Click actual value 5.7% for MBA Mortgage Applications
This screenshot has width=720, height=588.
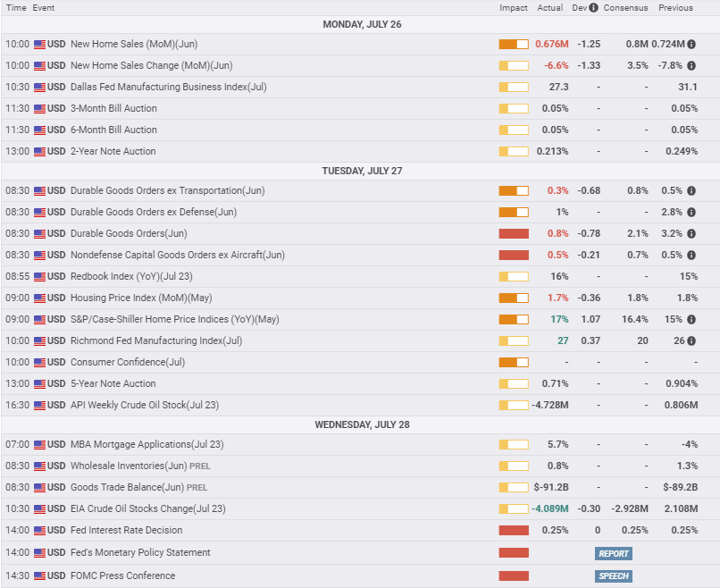[x=558, y=445]
